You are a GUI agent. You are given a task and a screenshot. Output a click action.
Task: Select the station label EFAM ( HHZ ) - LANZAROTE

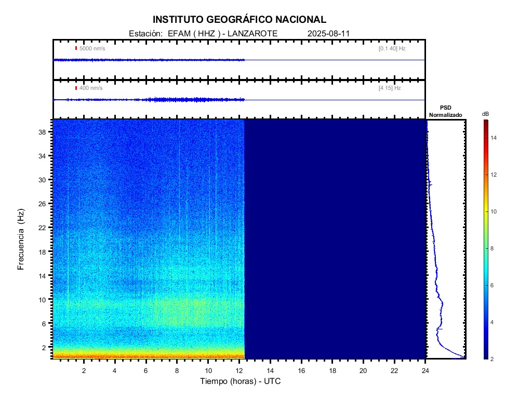[x=222, y=34]
